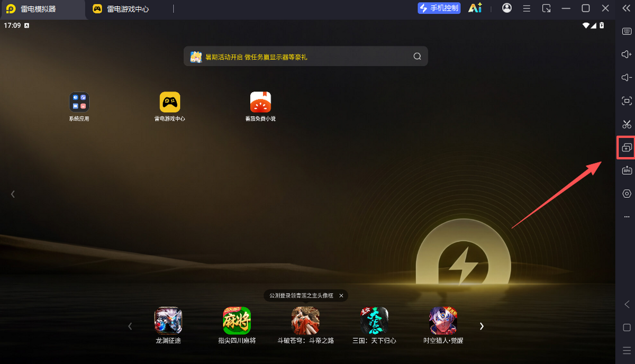Open the 指尖四川麻将 game icon
This screenshot has height=364, width=635.
(237, 321)
